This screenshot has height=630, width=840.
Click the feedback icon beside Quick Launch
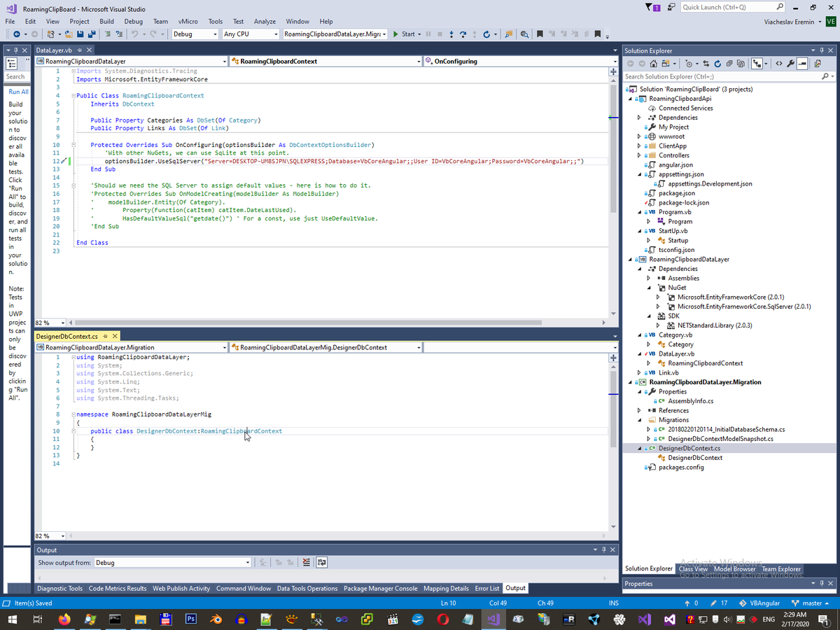[x=671, y=7]
